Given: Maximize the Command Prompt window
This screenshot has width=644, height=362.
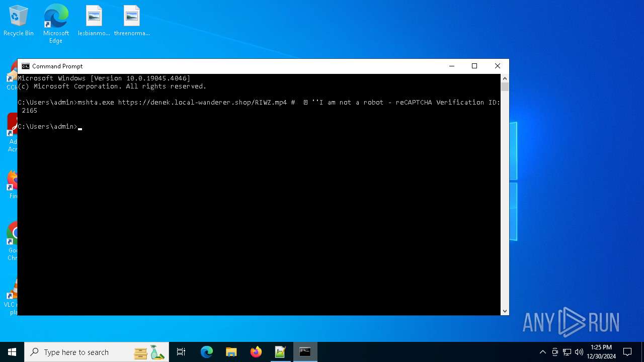Looking at the screenshot, I should click(474, 66).
